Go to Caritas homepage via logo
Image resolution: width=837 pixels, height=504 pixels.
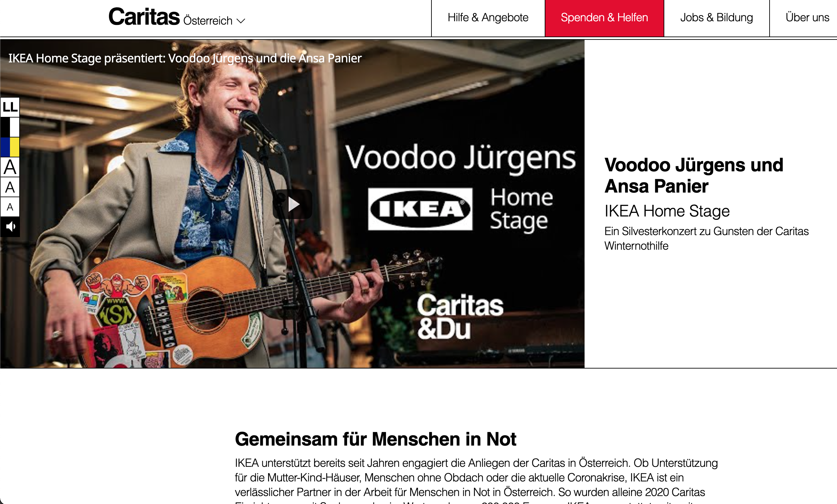pos(144,17)
